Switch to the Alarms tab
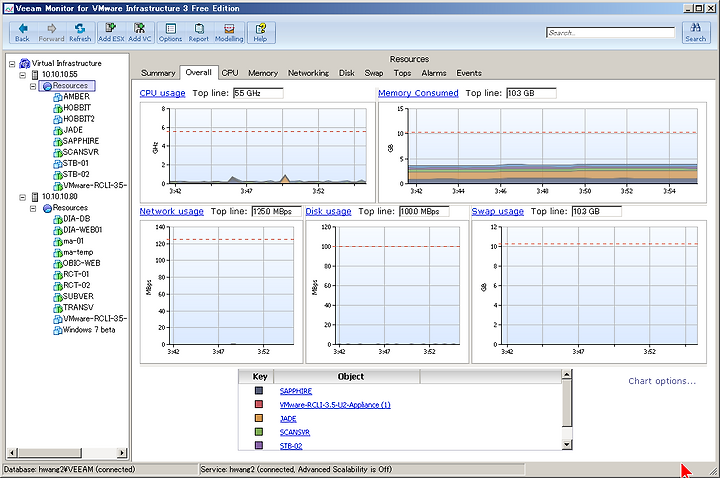The image size is (720, 478). pos(433,73)
